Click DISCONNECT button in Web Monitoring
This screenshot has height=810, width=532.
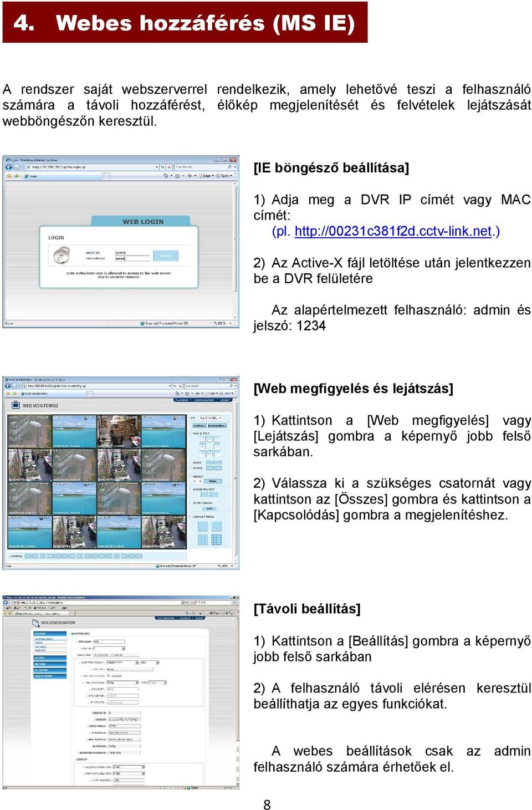click(x=217, y=426)
